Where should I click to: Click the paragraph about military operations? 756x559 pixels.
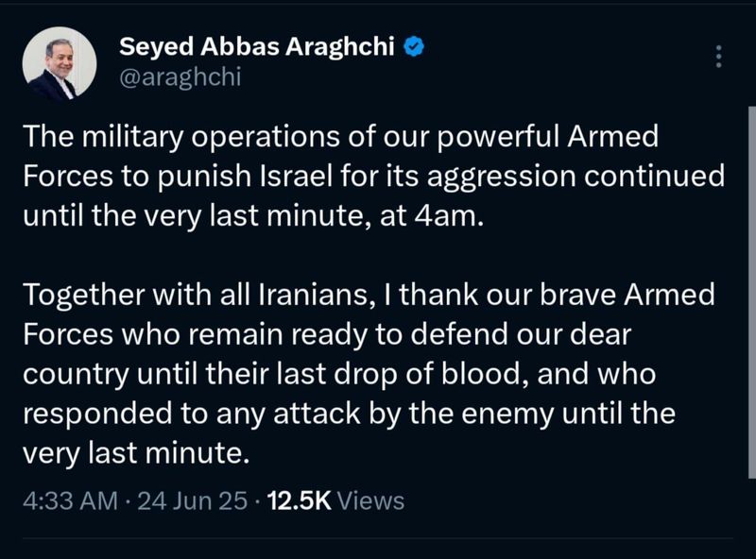[x=373, y=176]
